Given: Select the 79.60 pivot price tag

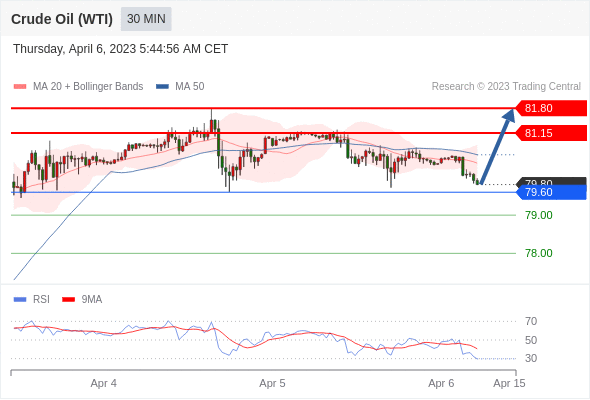Looking at the screenshot, I should (551, 192).
